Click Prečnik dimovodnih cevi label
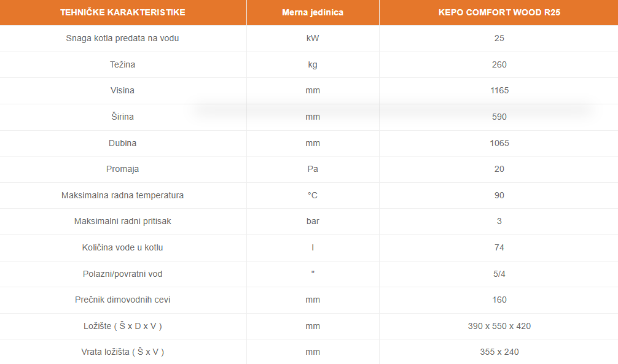Screen dimensions: 618x364 point(123,300)
